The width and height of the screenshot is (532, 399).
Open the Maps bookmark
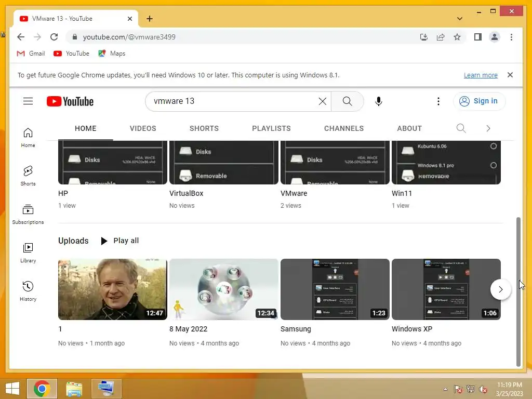click(x=112, y=54)
